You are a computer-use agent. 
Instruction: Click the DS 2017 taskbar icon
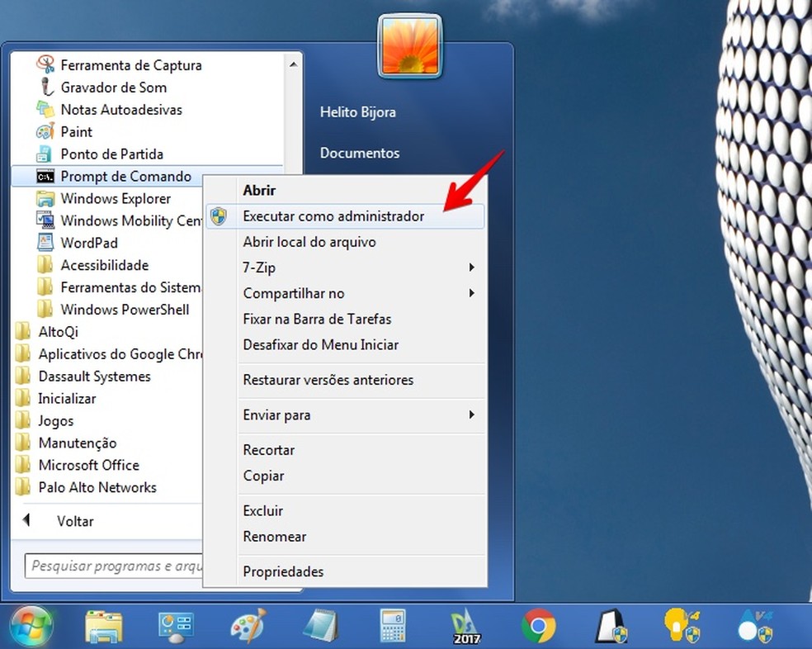point(465,627)
